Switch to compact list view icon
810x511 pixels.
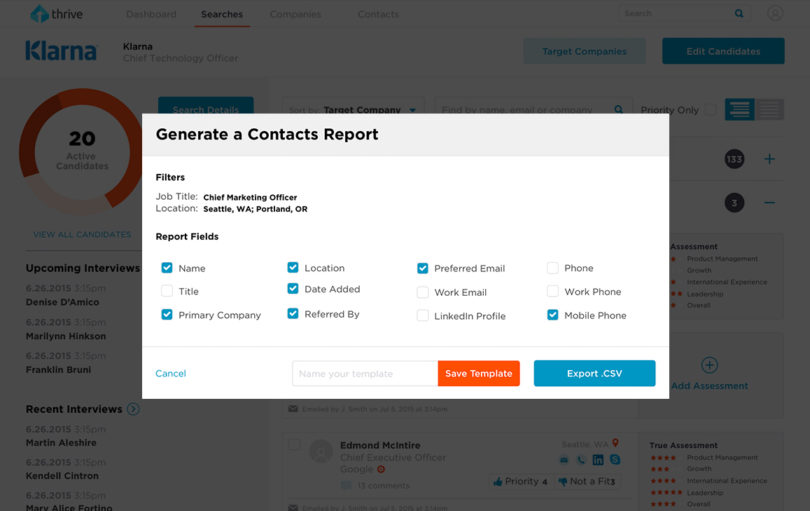769,110
